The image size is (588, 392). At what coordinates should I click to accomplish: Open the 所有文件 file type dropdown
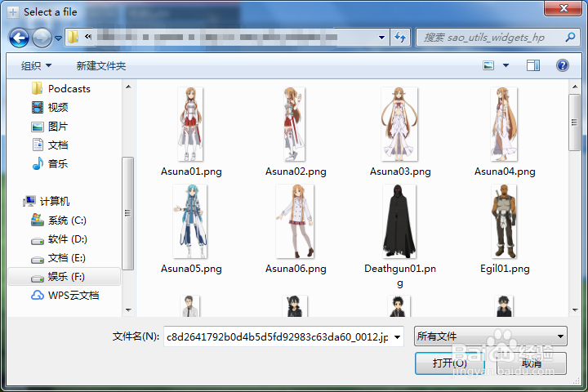coord(491,336)
